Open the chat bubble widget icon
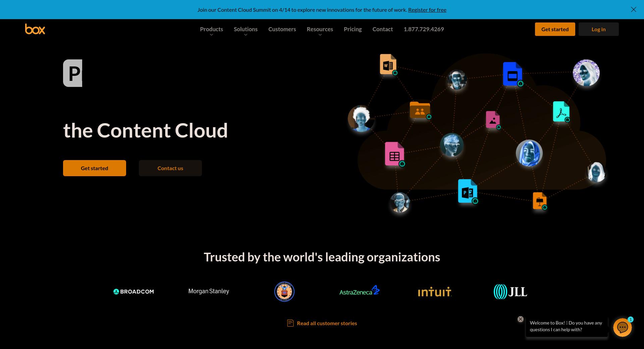Viewport: 644px width, 349px height. (623, 327)
